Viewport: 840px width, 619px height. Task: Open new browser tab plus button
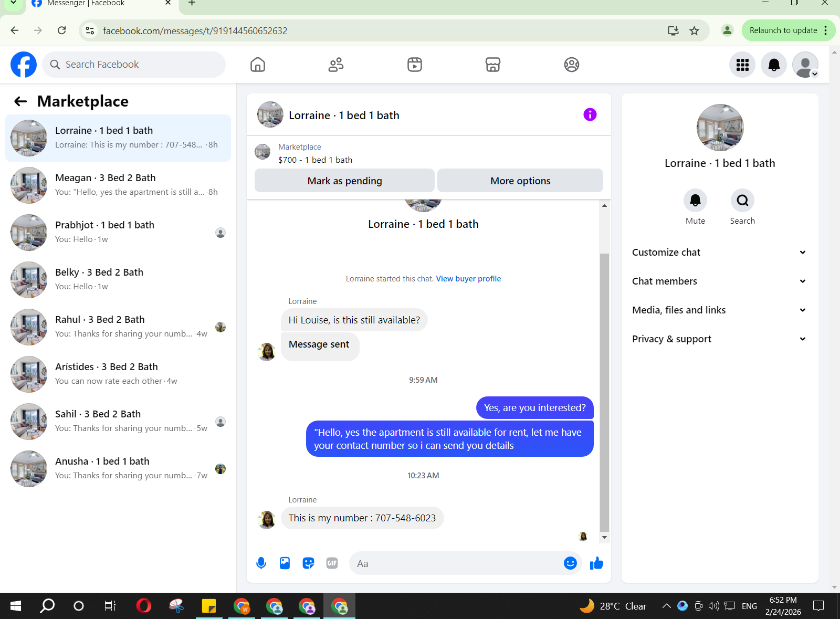point(192,3)
